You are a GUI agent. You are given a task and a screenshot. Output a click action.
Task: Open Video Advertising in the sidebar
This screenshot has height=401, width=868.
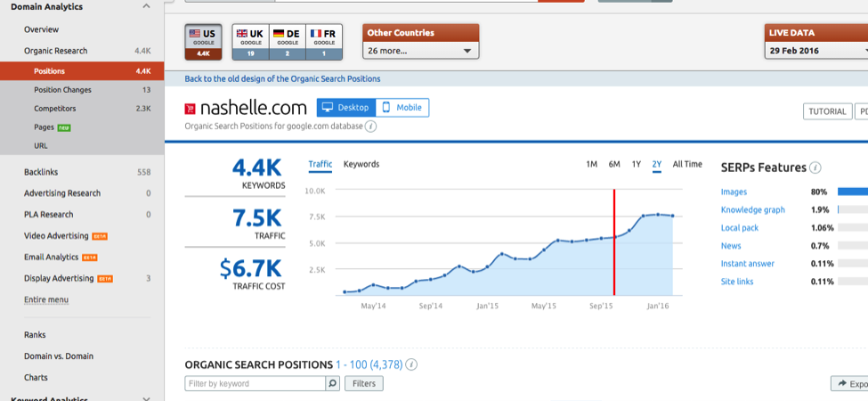(56, 236)
